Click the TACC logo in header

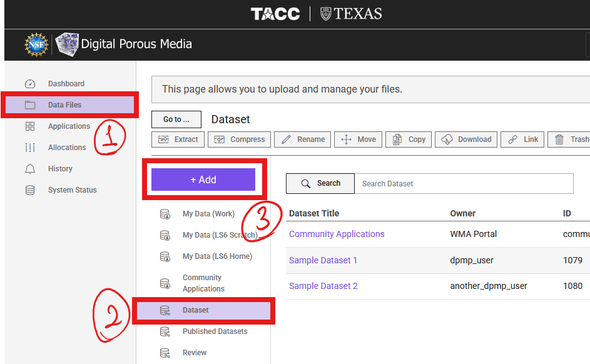point(275,14)
